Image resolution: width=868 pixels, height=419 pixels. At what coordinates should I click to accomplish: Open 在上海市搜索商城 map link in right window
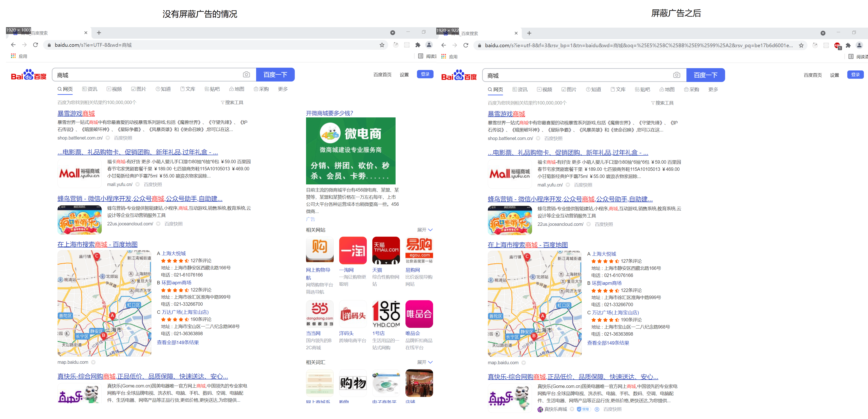(528, 245)
